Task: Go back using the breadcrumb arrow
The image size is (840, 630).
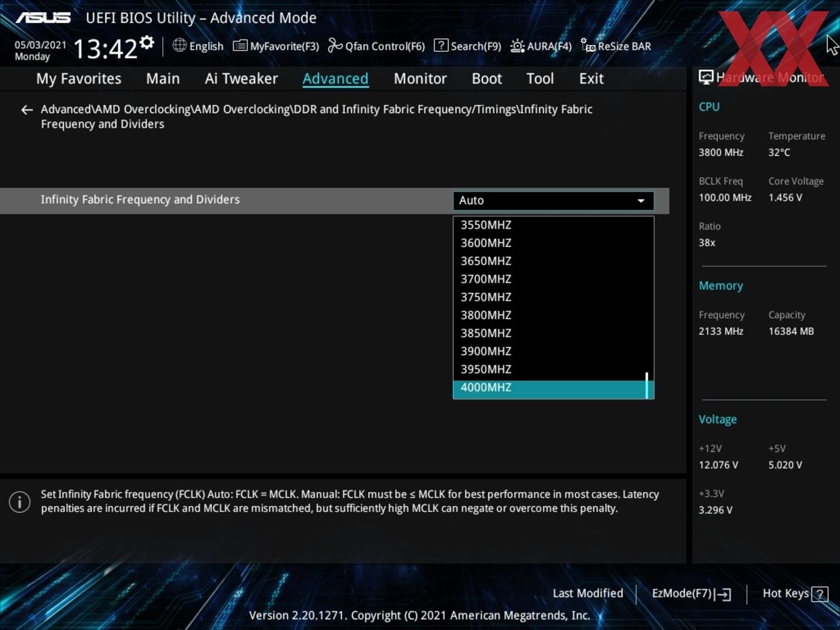Action: 27,110
